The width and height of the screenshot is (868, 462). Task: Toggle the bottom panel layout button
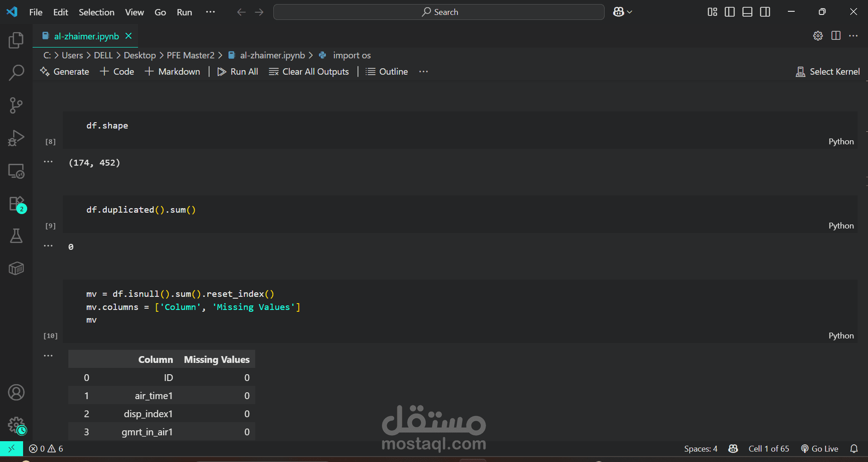pyautogui.click(x=747, y=12)
